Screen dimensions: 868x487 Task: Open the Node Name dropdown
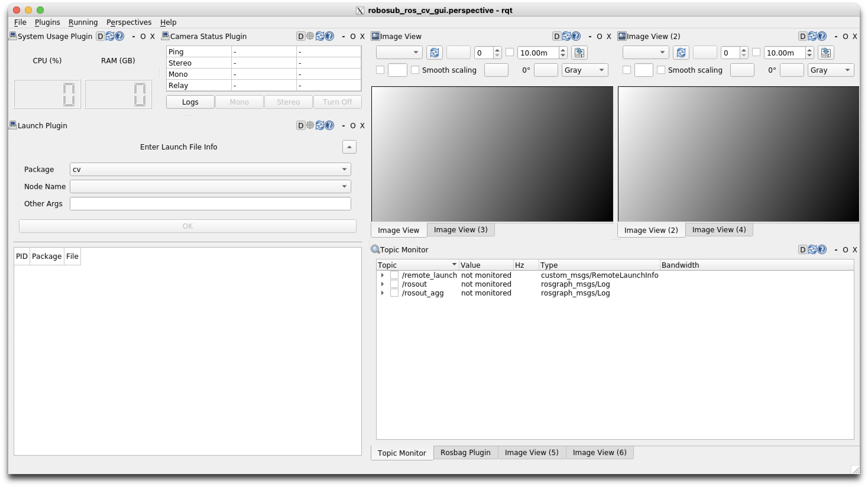210,186
